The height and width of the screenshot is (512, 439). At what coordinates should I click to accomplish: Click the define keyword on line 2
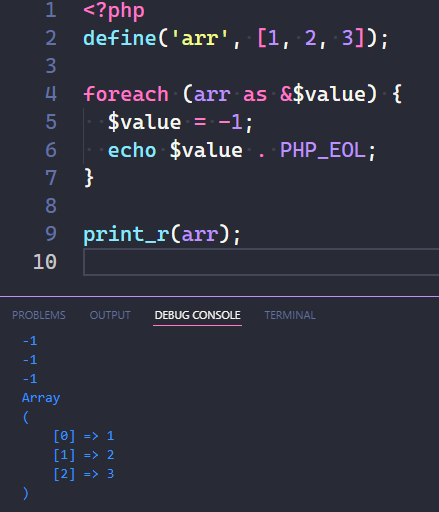point(120,38)
